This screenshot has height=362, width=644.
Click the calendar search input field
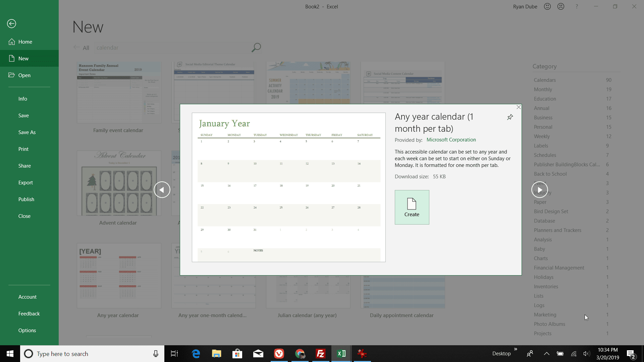click(172, 48)
